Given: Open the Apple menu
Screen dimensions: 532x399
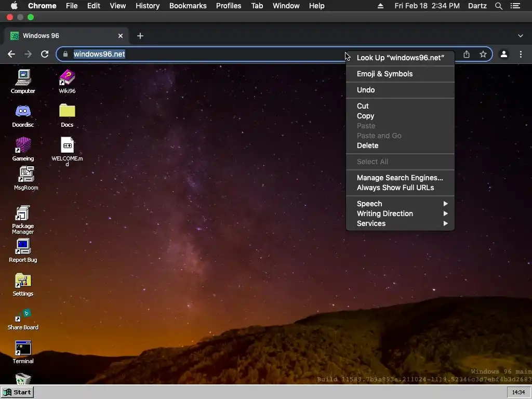Looking at the screenshot, I should 14,6.
